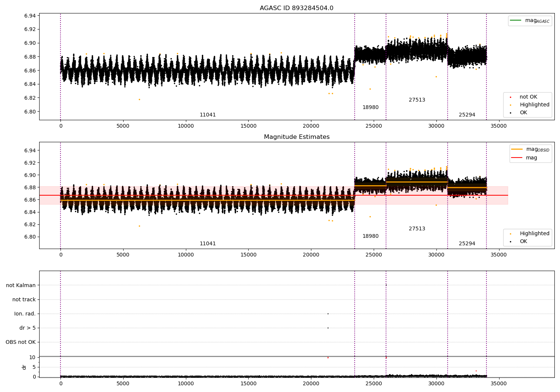Select the "not Kalman" axis label
This screenshot has width=560, height=392.
21,285
